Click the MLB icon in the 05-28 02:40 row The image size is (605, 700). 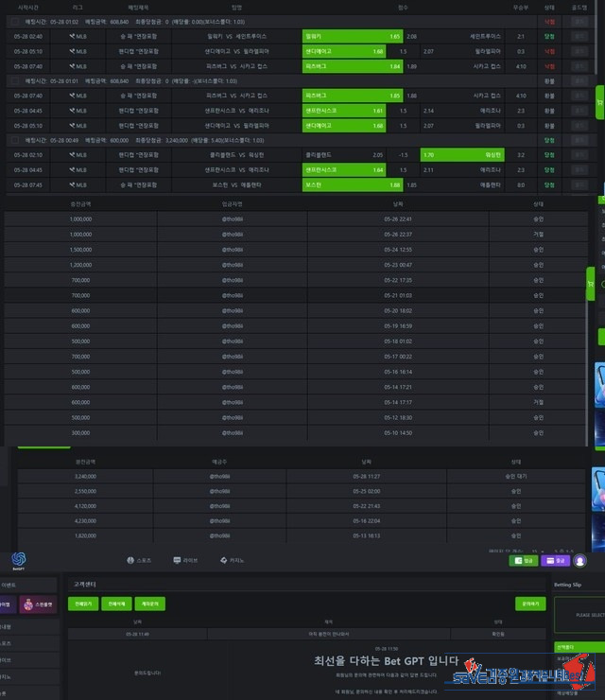[72, 36]
